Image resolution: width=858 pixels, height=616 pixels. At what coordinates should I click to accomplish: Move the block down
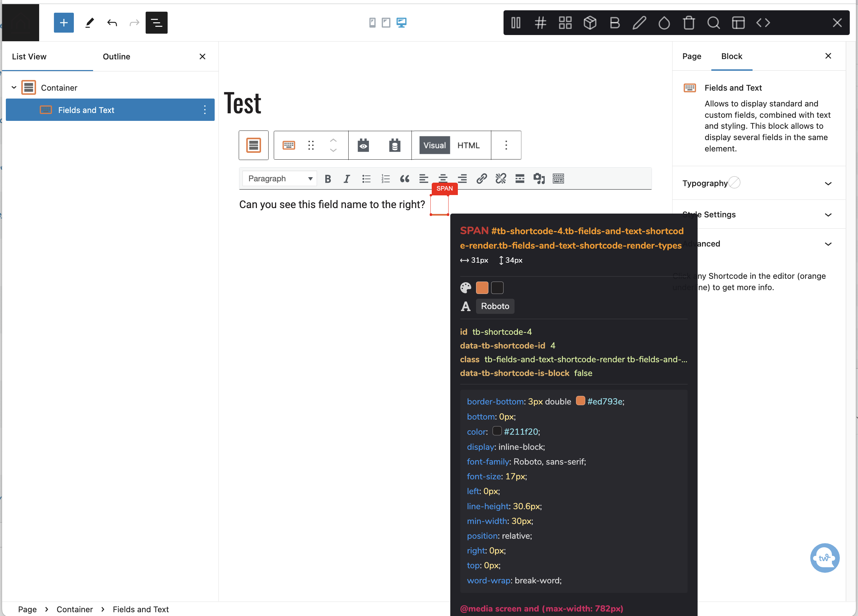pyautogui.click(x=333, y=150)
